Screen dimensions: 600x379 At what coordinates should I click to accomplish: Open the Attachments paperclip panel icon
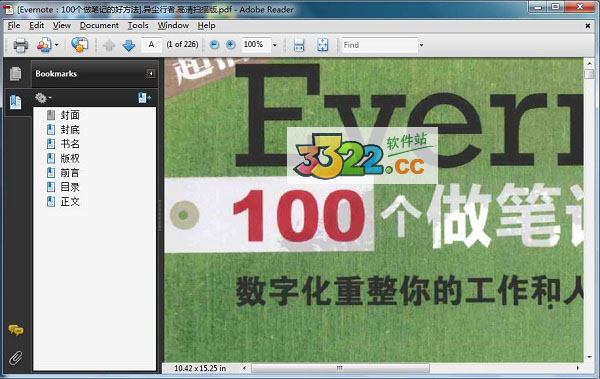click(15, 358)
